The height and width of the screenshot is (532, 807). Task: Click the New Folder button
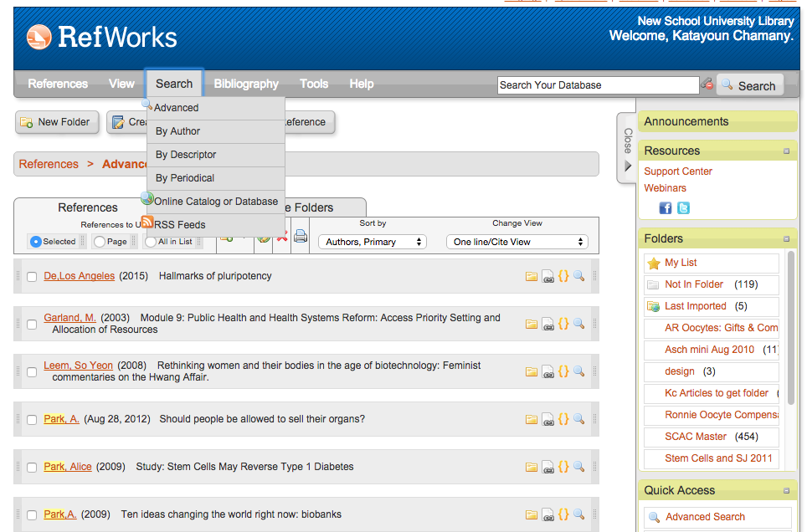click(x=57, y=122)
